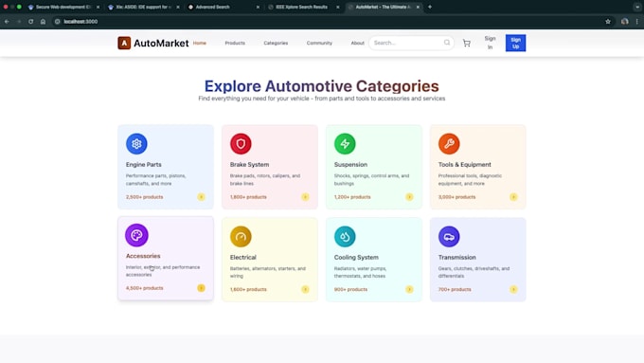Click the Engine Parts gear icon
Image resolution: width=644 pixels, height=363 pixels.
click(136, 144)
